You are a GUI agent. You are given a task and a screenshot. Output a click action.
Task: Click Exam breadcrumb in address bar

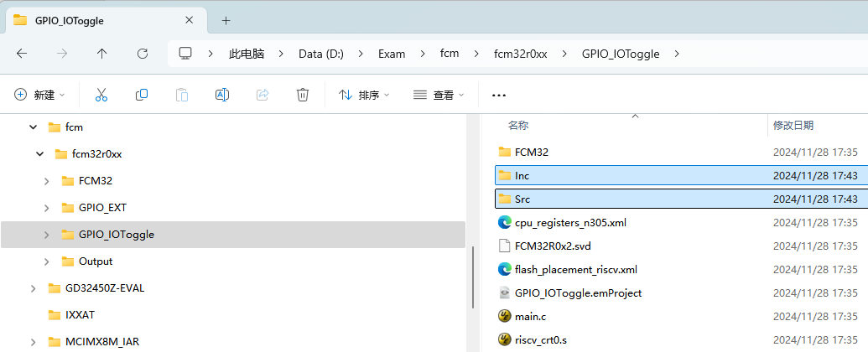pyautogui.click(x=392, y=54)
